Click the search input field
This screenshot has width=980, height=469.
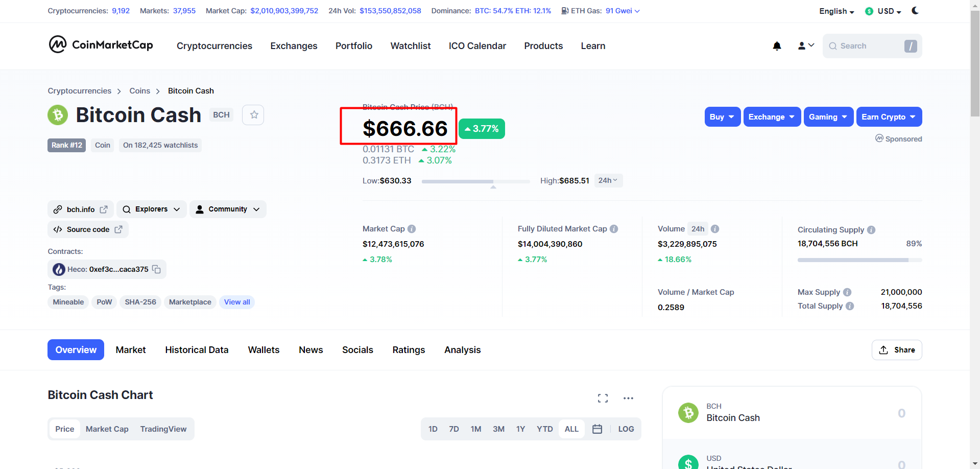[872, 46]
